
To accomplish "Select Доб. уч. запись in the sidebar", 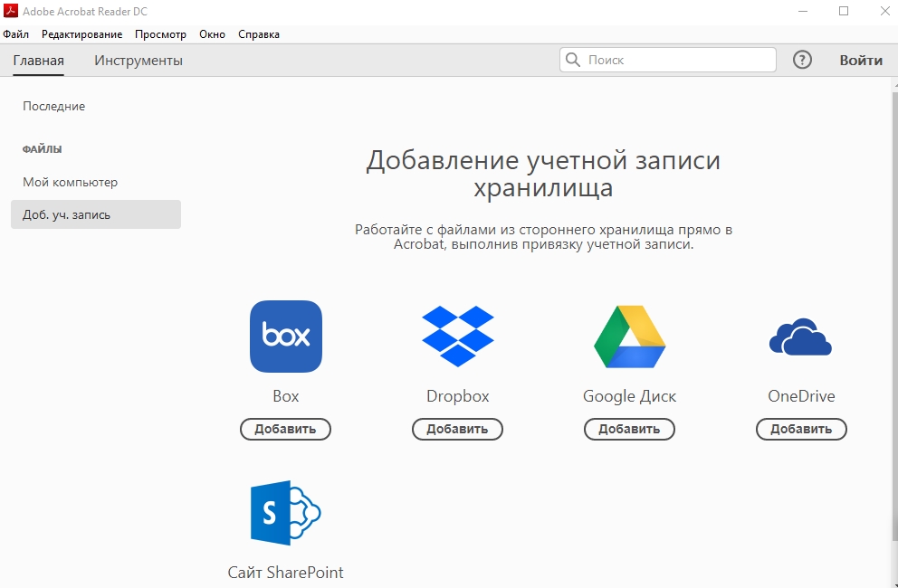I will coord(96,214).
